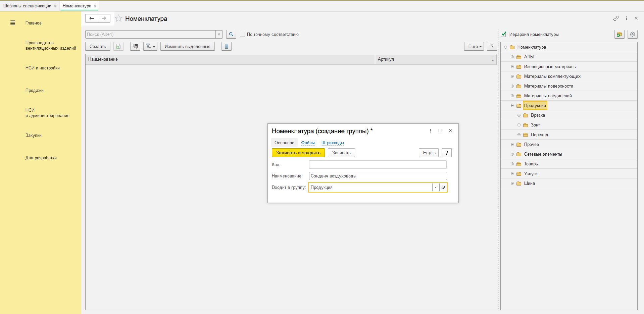Open the hamburger sections menu
This screenshot has width=644, height=314.
[x=13, y=23]
